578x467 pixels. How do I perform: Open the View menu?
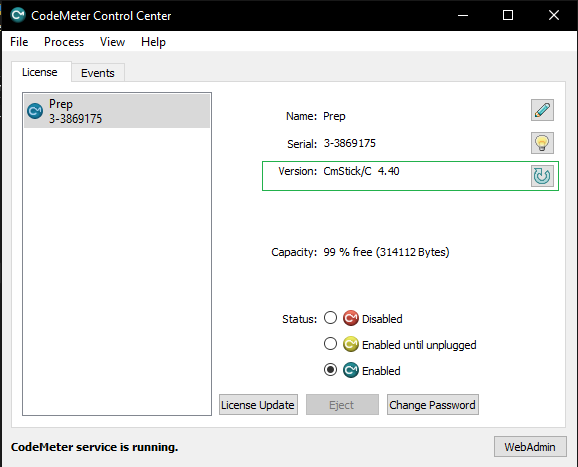112,42
